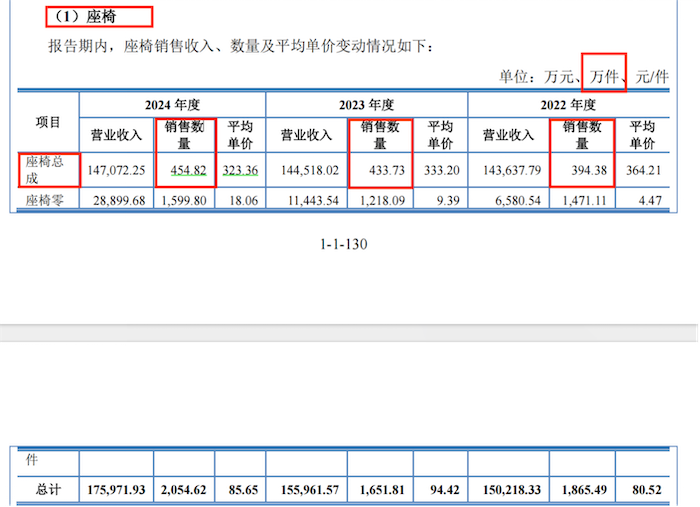Click "平均单价" header under 2024 年度
This screenshot has height=507, width=700.
(240, 135)
